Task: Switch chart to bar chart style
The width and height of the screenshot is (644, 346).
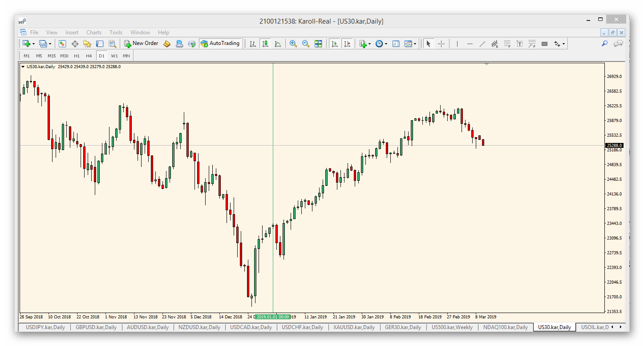Action: click(x=252, y=44)
